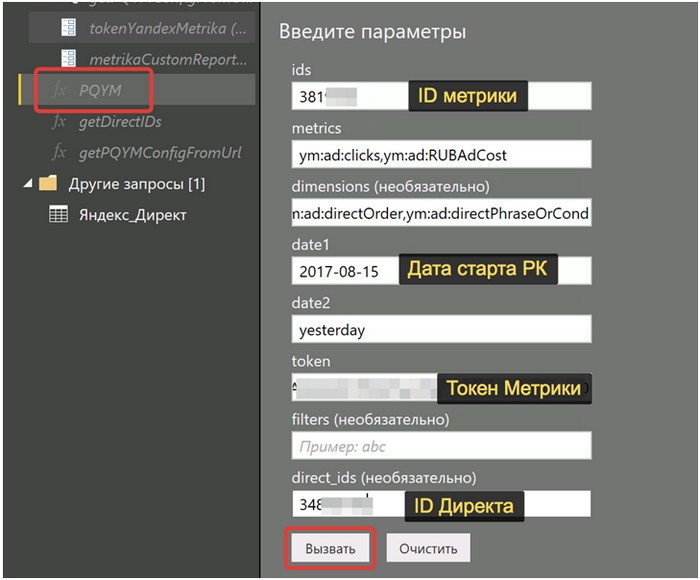Click the fx icon beside getDirectIDs

coord(59,121)
